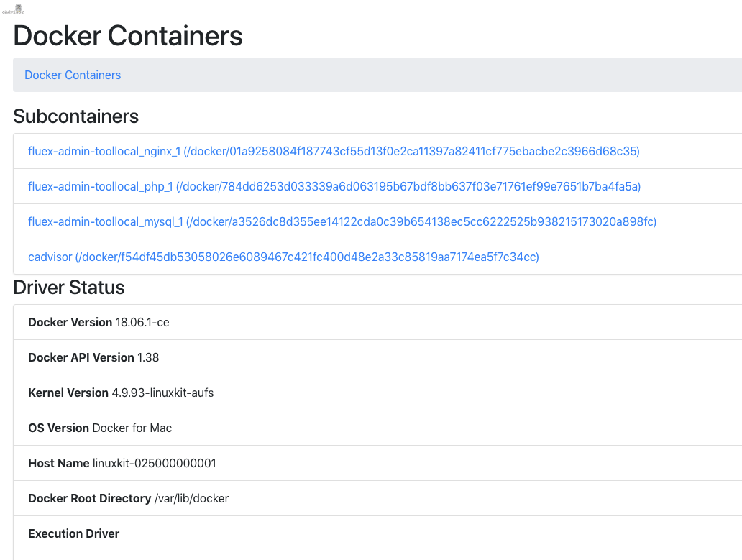
Task: Click the 4.9.93-linuxkit-aufs kernel value
Action: click(162, 393)
